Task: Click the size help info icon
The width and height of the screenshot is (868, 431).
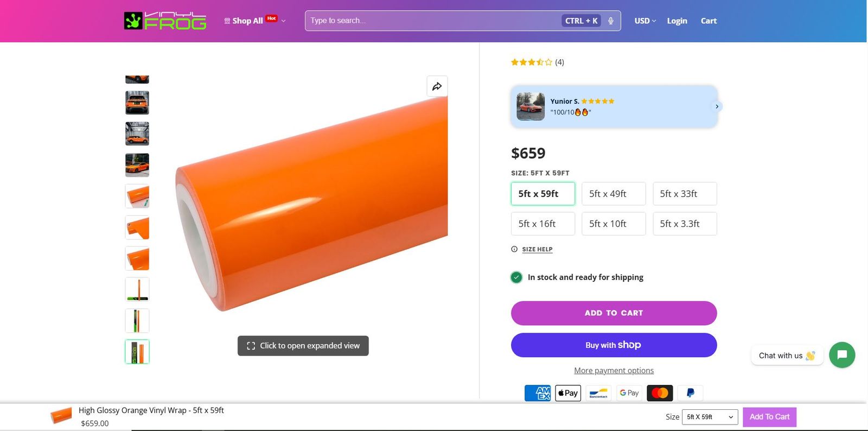Action: (x=514, y=249)
